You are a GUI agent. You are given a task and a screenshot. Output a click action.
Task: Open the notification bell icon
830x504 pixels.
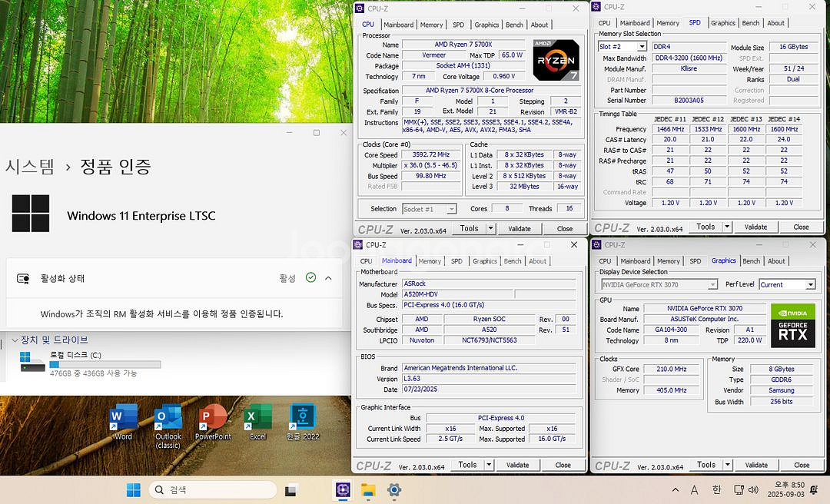tap(814, 490)
